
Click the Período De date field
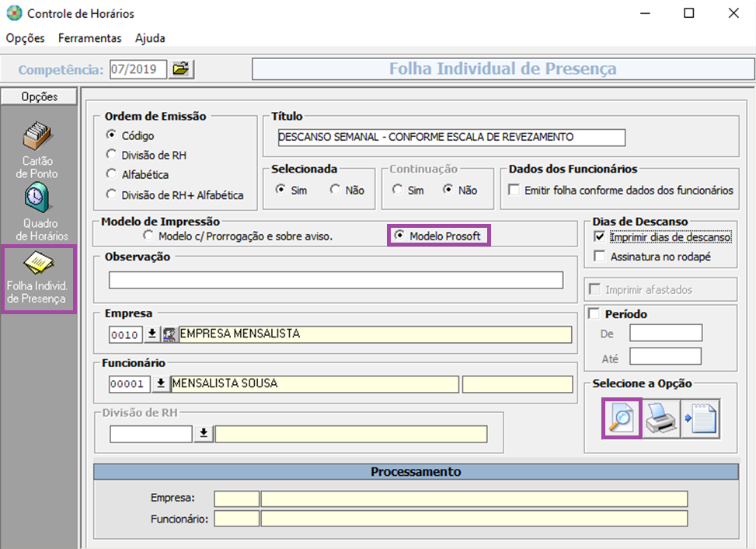click(665, 333)
